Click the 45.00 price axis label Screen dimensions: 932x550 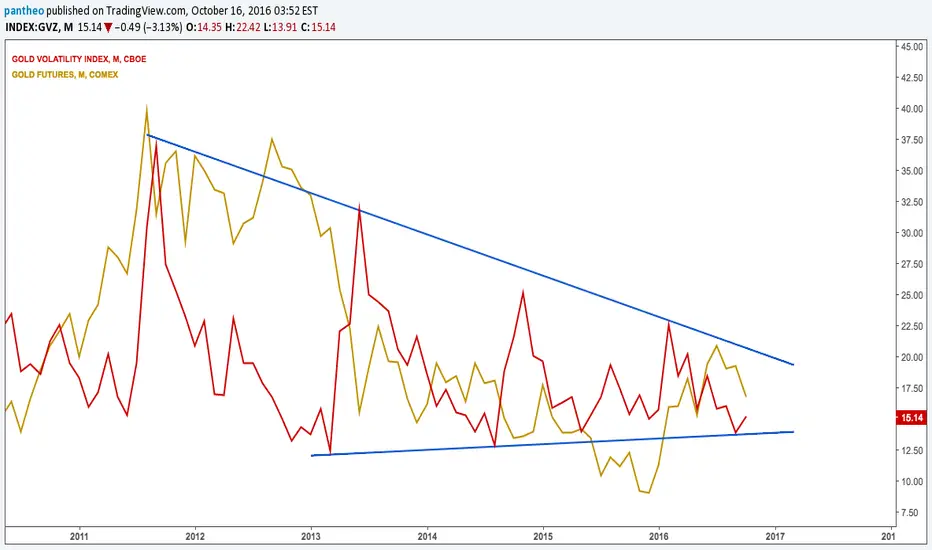coord(912,46)
